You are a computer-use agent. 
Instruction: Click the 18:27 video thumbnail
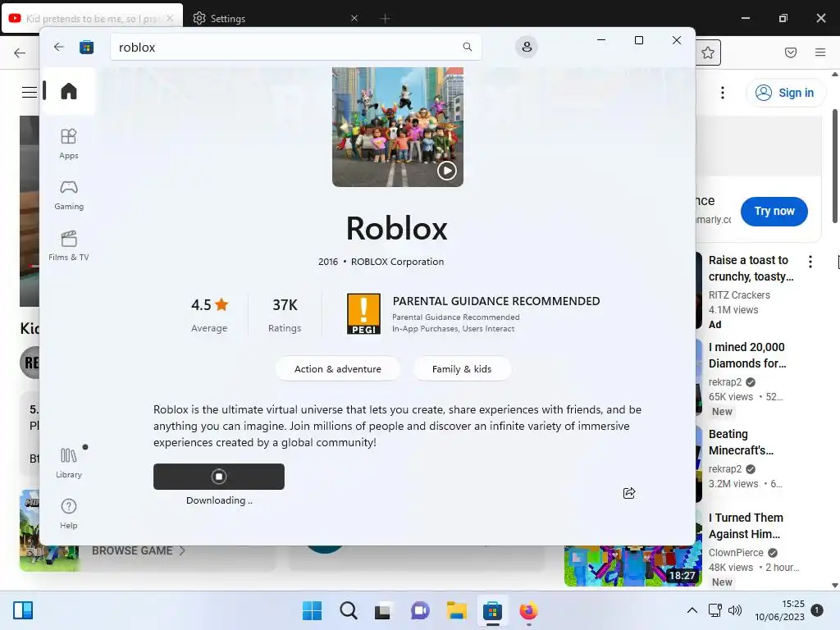pyautogui.click(x=632, y=566)
